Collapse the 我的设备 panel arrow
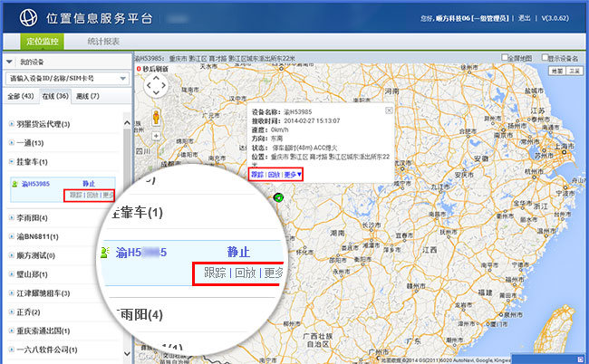 pyautogui.click(x=9, y=62)
